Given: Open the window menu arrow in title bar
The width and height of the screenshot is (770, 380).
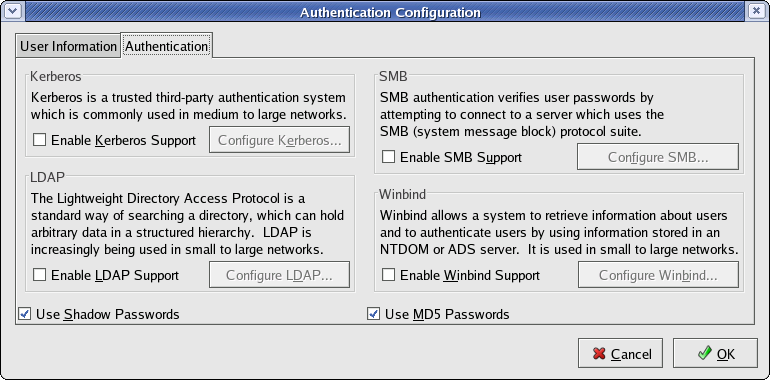Looking at the screenshot, I should [12, 10].
